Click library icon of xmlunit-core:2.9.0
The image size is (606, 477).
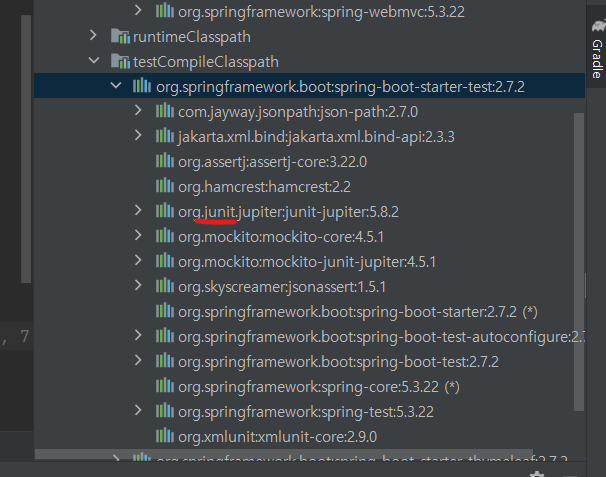[165, 436]
